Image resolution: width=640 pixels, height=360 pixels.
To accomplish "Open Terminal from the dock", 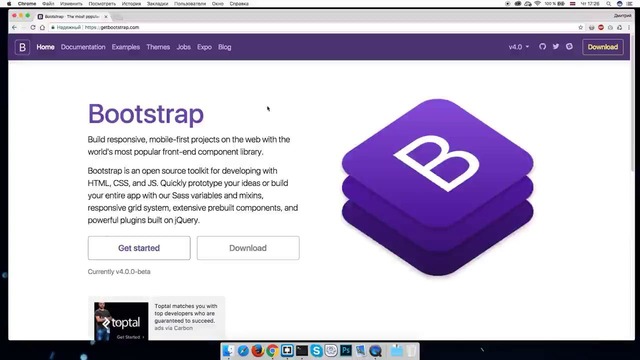I will point(302,351).
